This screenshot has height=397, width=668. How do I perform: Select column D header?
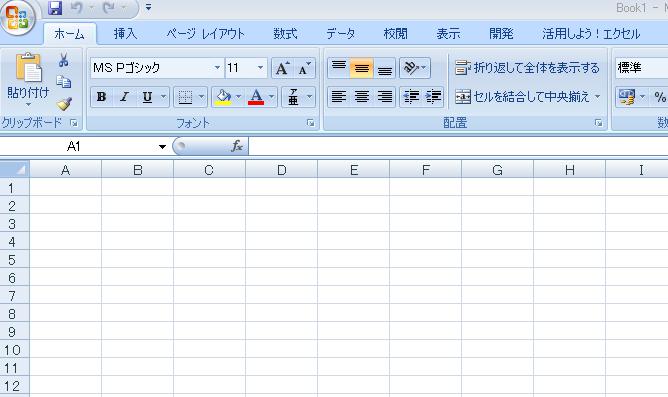click(x=282, y=170)
